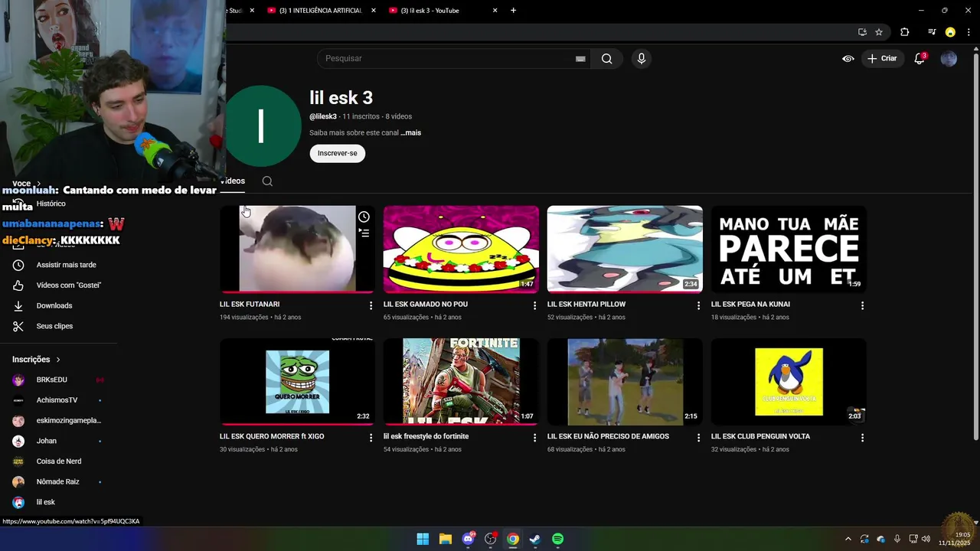Open a new browser tab

[513, 11]
